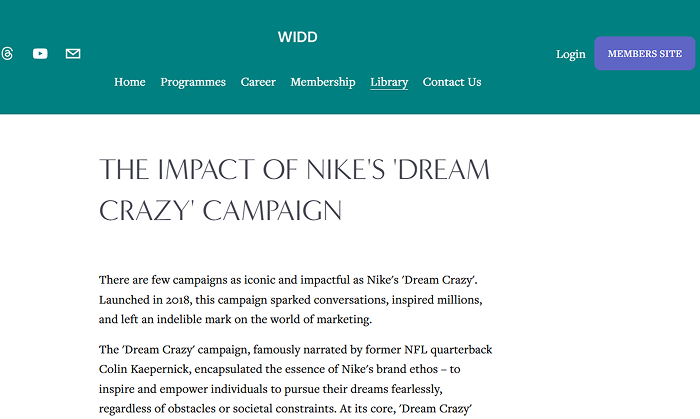The width and height of the screenshot is (700, 419).
Task: Navigate to the Contact Us page
Action: 452,82
